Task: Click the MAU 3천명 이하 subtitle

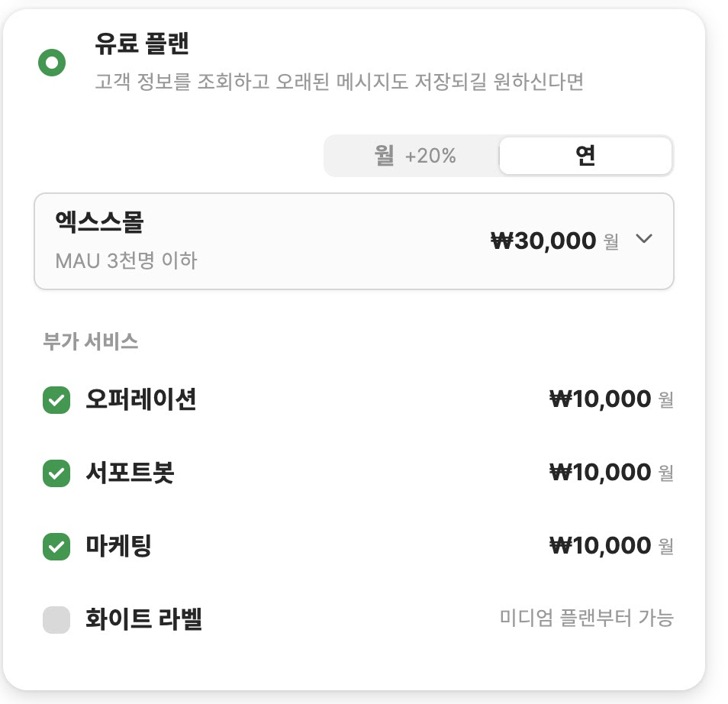Action: click(126, 260)
